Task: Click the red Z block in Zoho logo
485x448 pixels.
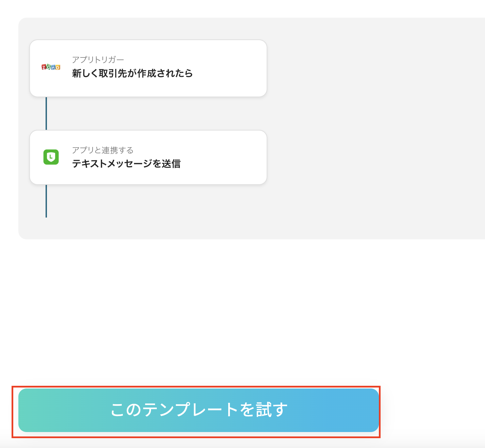Action: click(x=44, y=67)
